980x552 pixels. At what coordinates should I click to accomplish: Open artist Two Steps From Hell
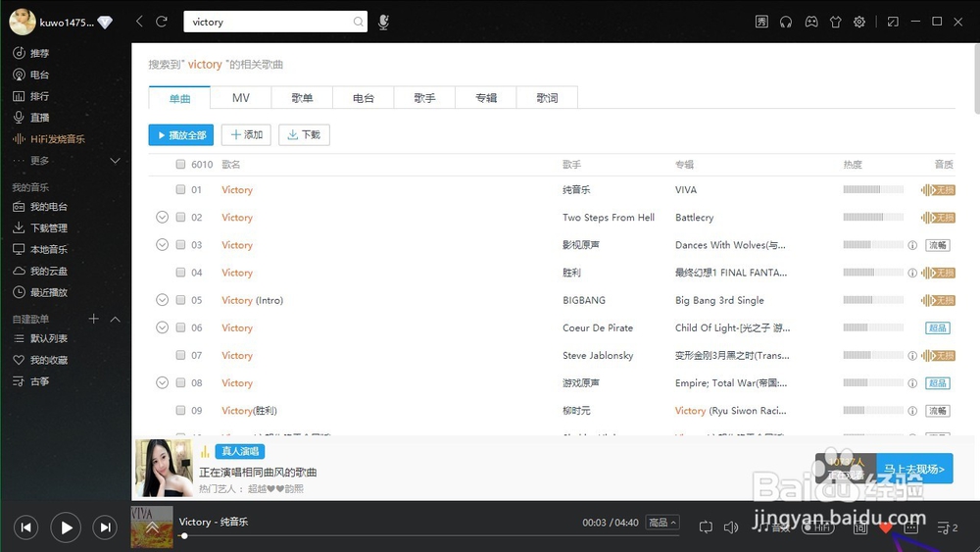[609, 217]
